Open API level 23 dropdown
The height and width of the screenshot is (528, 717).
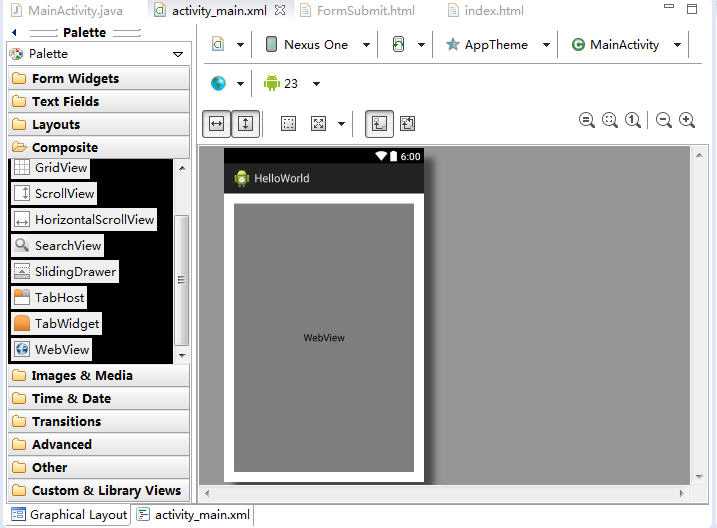(x=316, y=84)
